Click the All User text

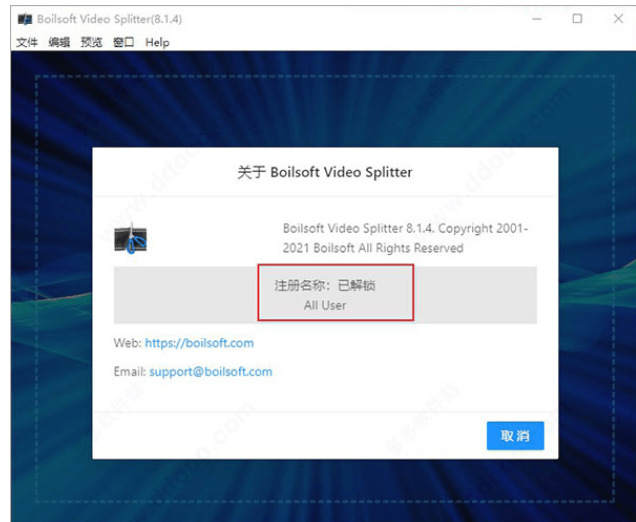[x=325, y=305]
